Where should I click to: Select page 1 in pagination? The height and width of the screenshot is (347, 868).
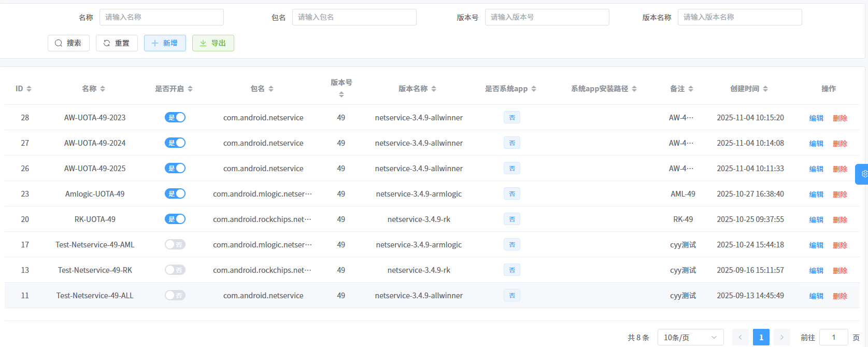[x=761, y=337]
